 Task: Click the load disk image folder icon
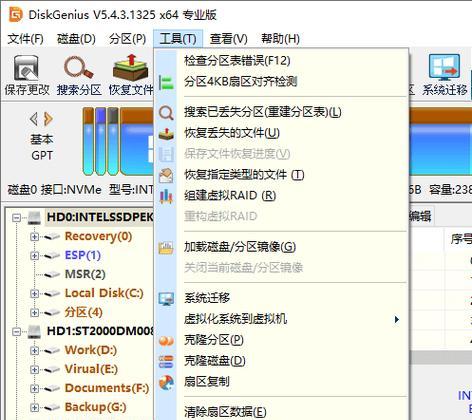coord(166,247)
